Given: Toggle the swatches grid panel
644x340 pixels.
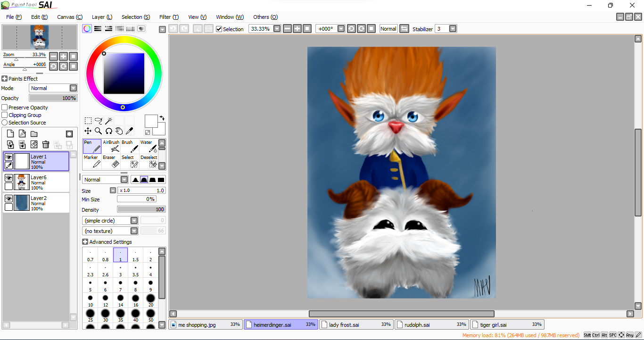Looking at the screenshot, I should [131, 29].
